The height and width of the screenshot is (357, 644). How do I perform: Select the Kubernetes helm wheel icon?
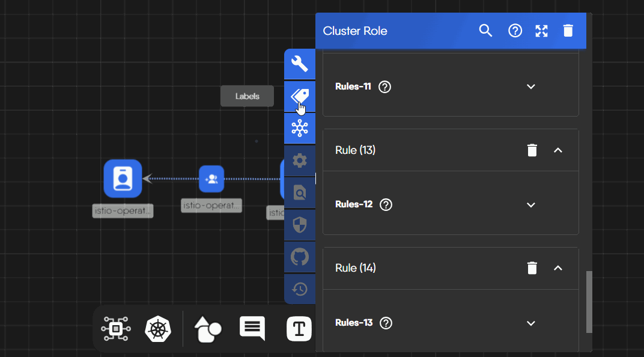pos(158,329)
